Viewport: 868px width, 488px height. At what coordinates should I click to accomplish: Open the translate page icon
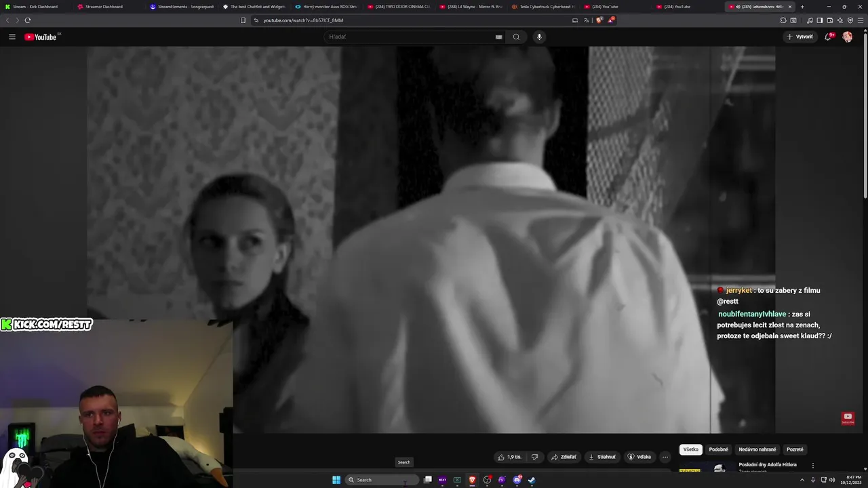click(587, 20)
